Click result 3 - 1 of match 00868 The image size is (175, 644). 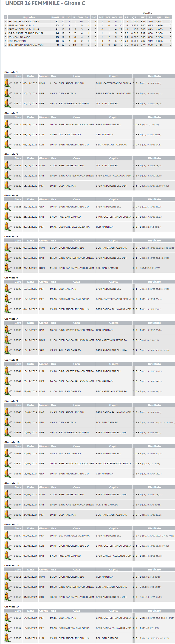point(138,638)
